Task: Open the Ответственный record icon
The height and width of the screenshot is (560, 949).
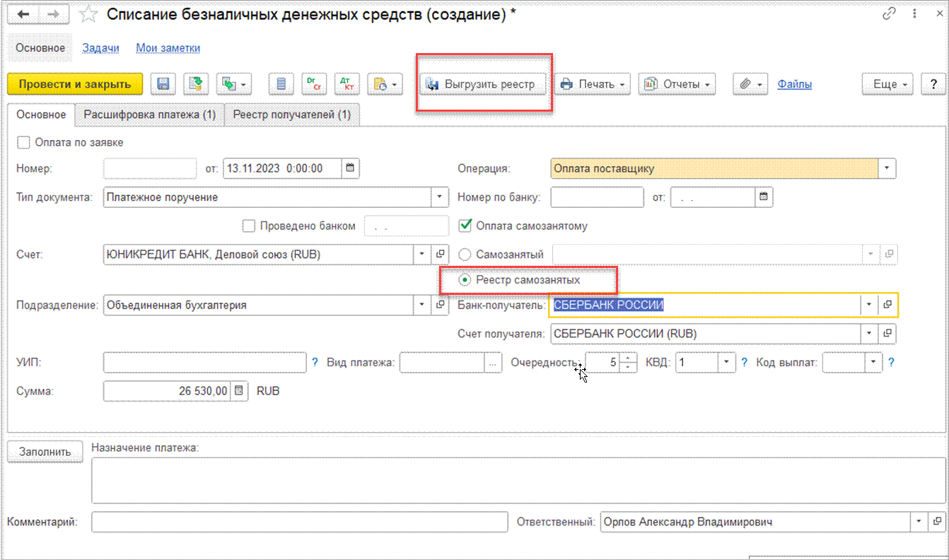Action: click(936, 522)
